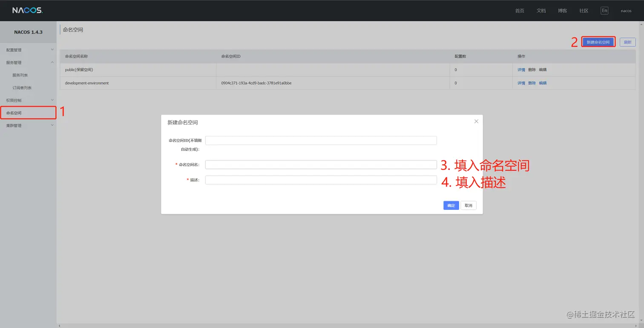Screen dimensions: 644x328
Task: Close the 新建命名空间 dialog with the X
Action: [x=476, y=122]
